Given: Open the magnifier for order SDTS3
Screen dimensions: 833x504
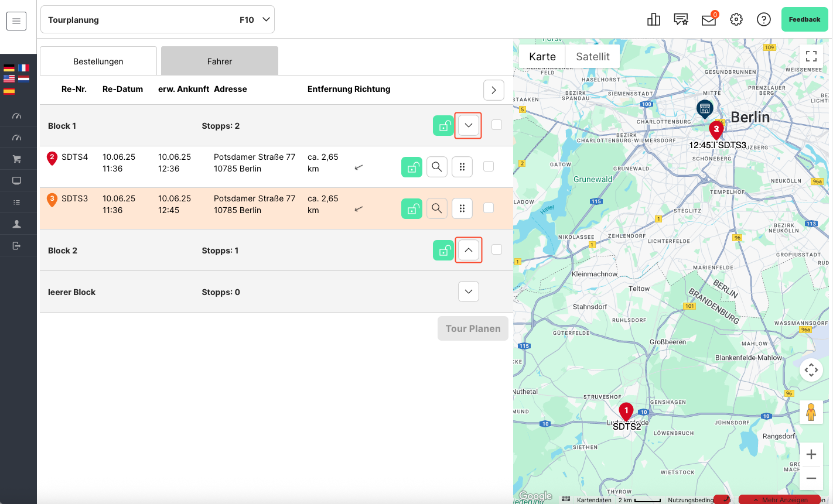Looking at the screenshot, I should pyautogui.click(x=436, y=208).
